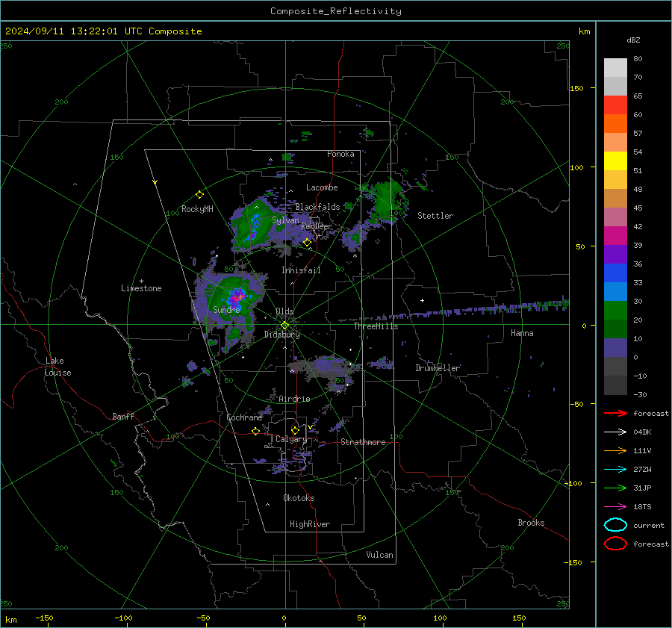Image resolution: width=672 pixels, height=628 pixels.
Task: Click the RedDeer label
Action: [317, 226]
